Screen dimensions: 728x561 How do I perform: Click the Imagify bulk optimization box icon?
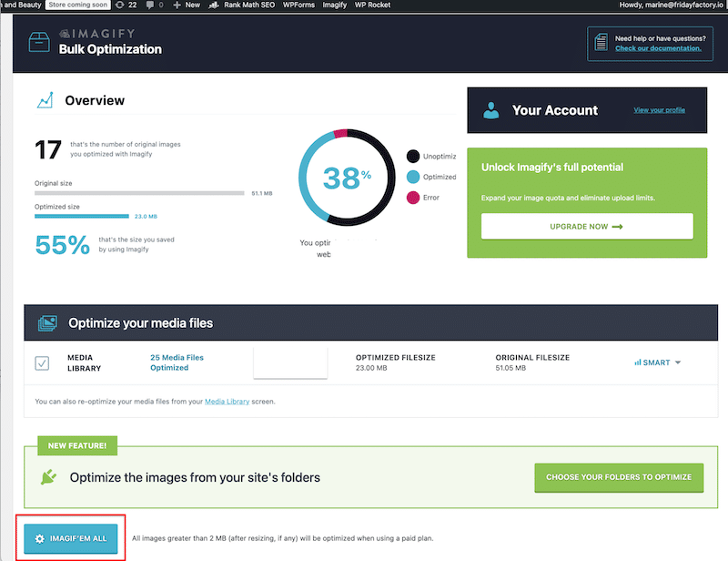39,42
